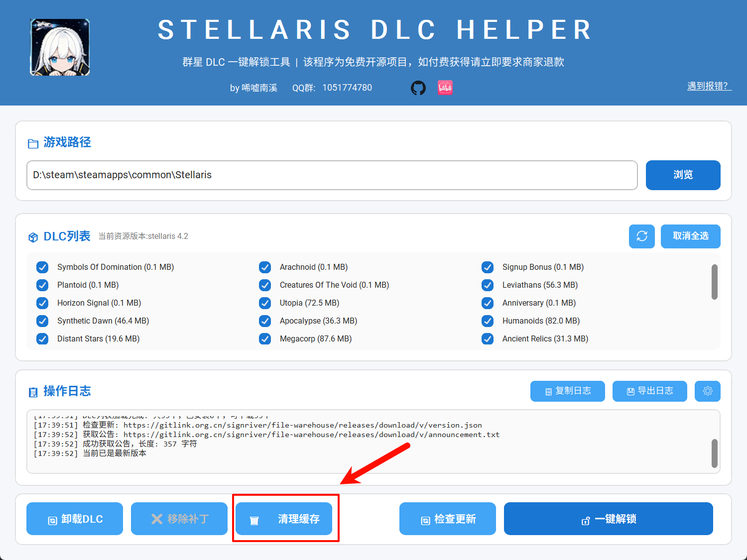Viewport: 747px width, 560px height.
Task: Click the 成功获取公告 log line
Action: 115,444
